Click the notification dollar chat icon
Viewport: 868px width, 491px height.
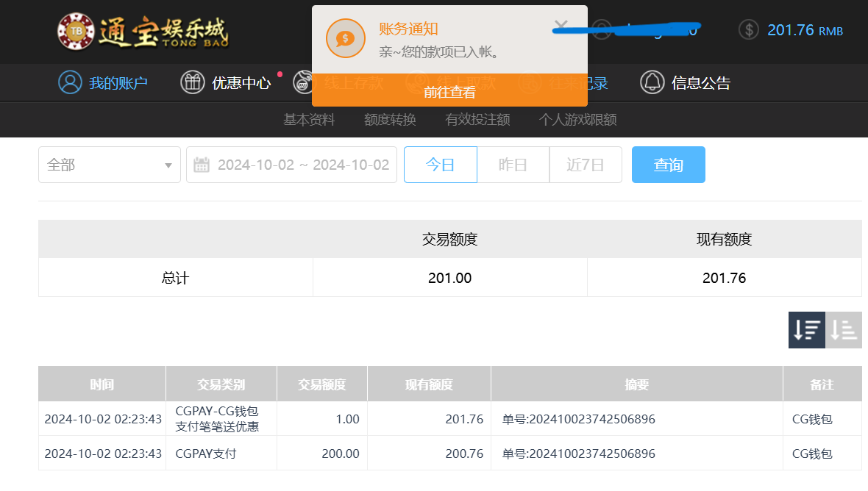(x=345, y=38)
